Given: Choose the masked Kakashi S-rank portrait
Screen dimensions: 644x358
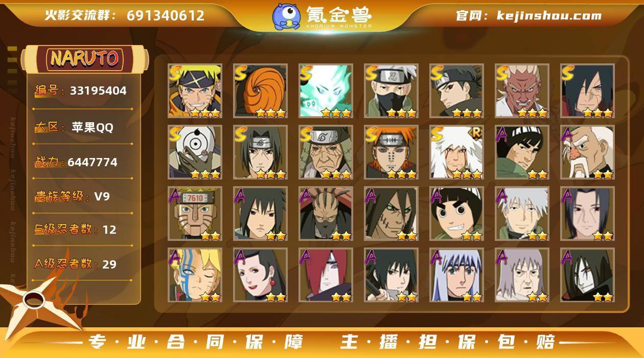Looking at the screenshot, I should click(x=391, y=91).
